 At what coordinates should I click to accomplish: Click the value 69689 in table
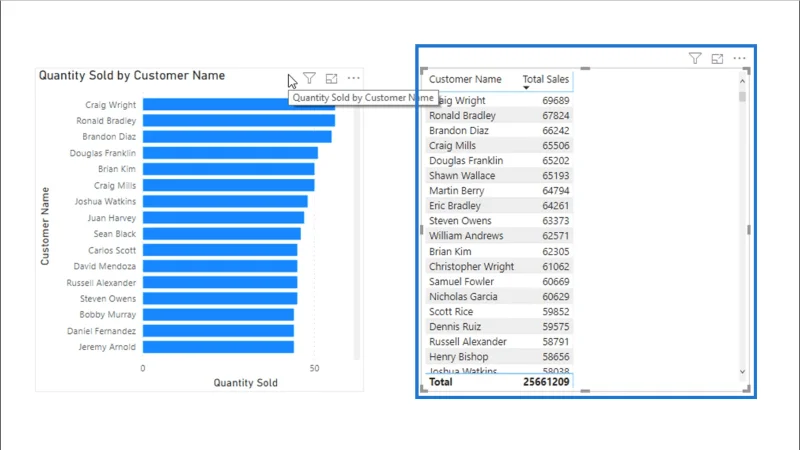click(556, 101)
